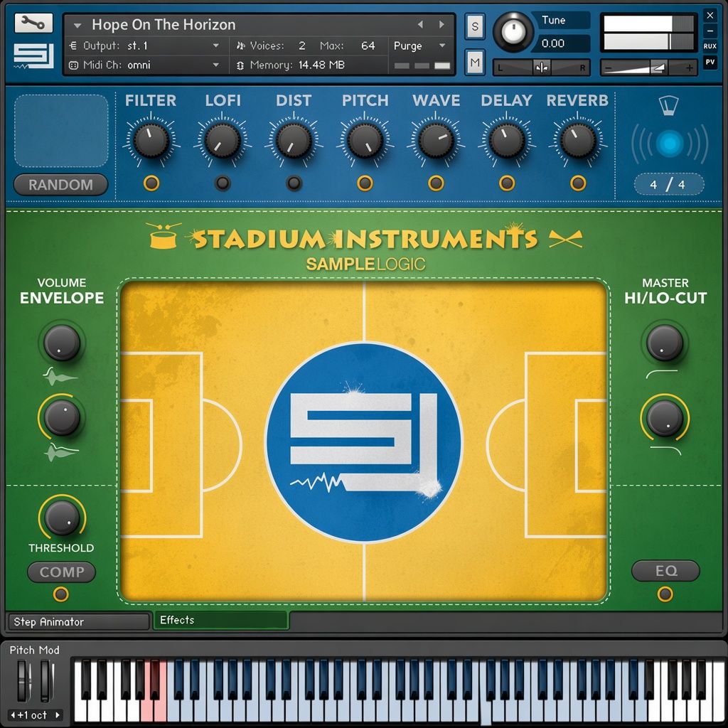Viewport: 728px width, 728px height.
Task: Click the MIDI channel icon
Action: click(x=73, y=65)
